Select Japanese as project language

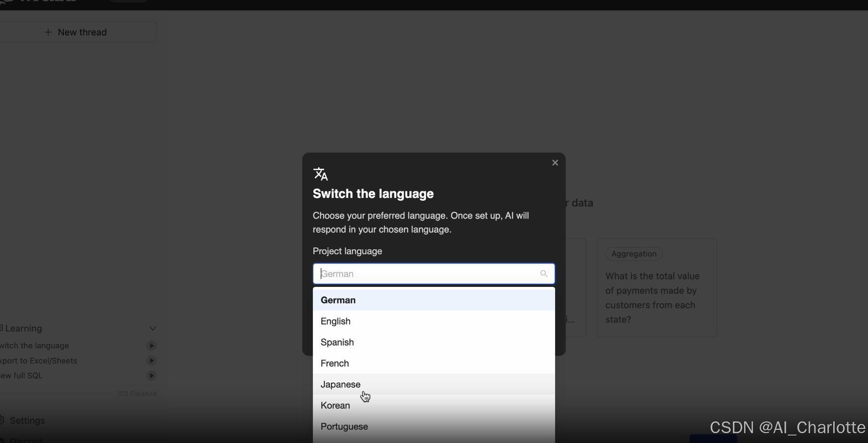click(434, 384)
